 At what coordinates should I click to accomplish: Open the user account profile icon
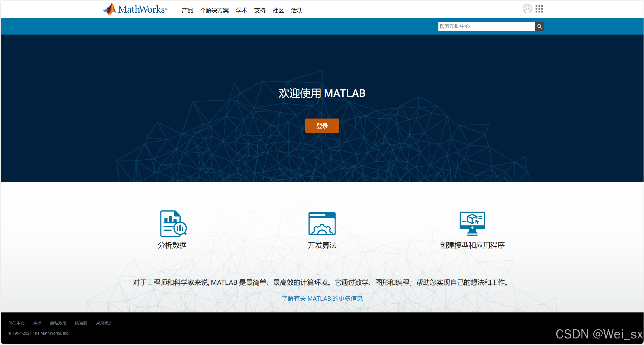527,9
